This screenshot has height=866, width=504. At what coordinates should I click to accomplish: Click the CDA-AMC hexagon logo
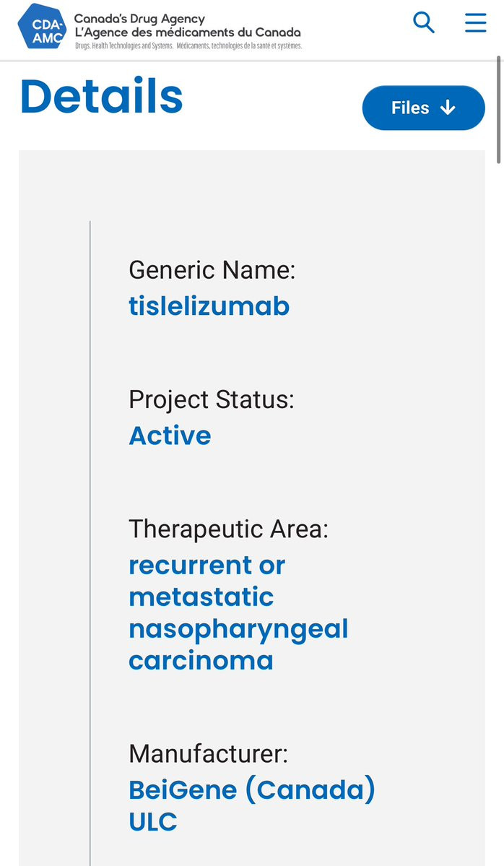click(42, 26)
